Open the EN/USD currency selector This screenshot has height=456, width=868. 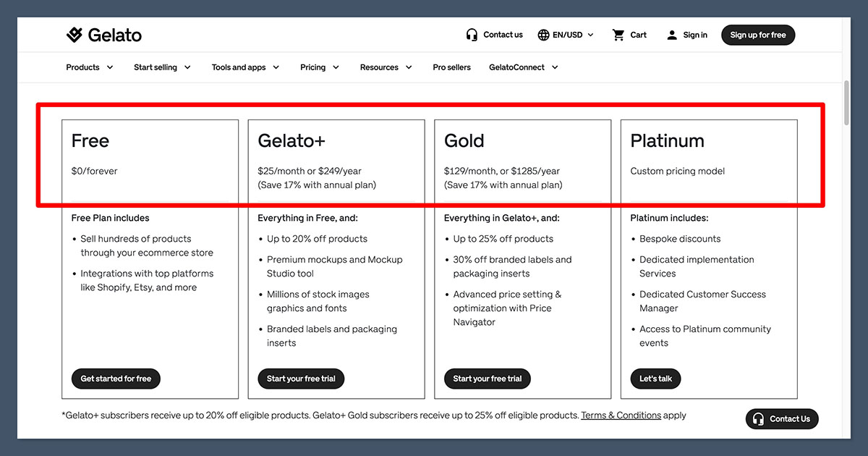pyautogui.click(x=566, y=34)
